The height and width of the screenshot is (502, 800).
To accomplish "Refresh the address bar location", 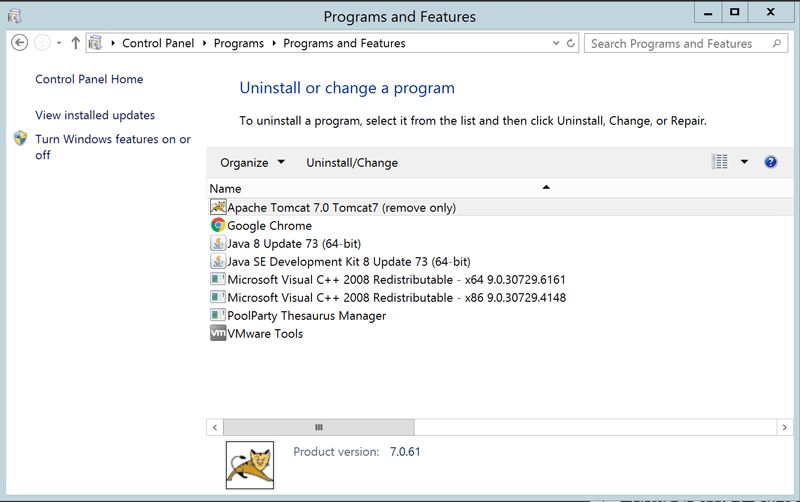I will tap(570, 43).
